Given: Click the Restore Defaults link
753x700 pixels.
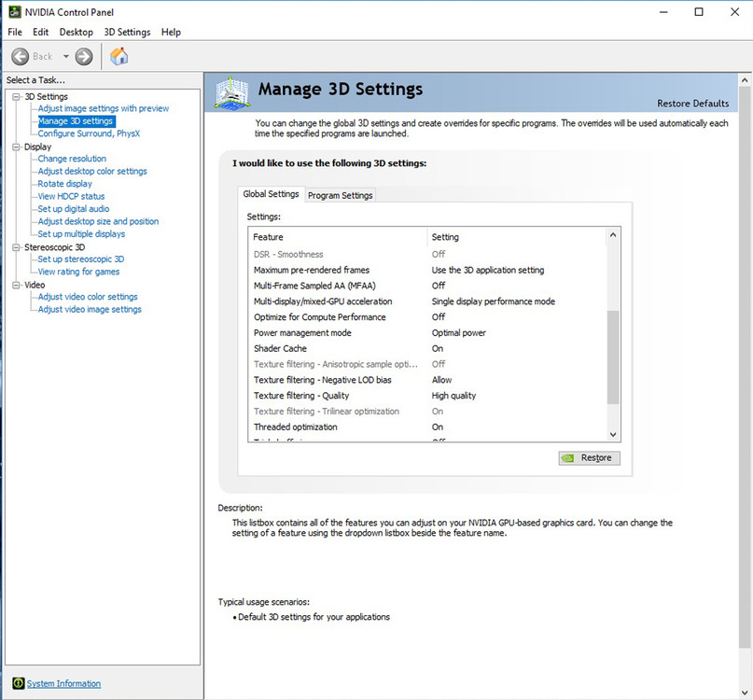Looking at the screenshot, I should [x=692, y=104].
